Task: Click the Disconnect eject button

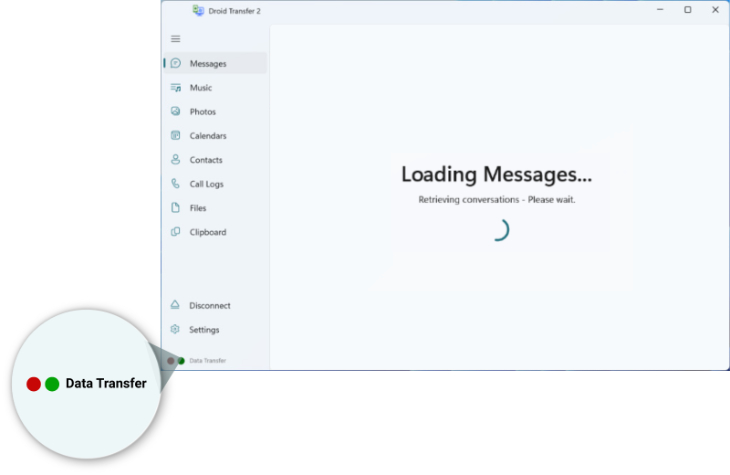Action: click(x=176, y=306)
